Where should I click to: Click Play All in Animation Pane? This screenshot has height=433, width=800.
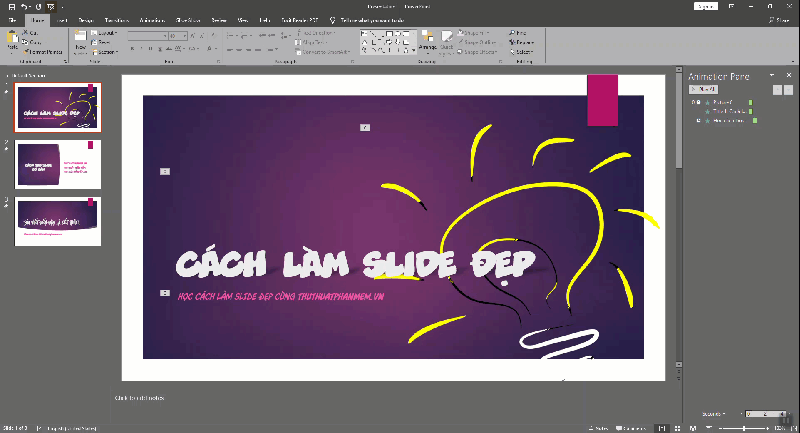704,89
